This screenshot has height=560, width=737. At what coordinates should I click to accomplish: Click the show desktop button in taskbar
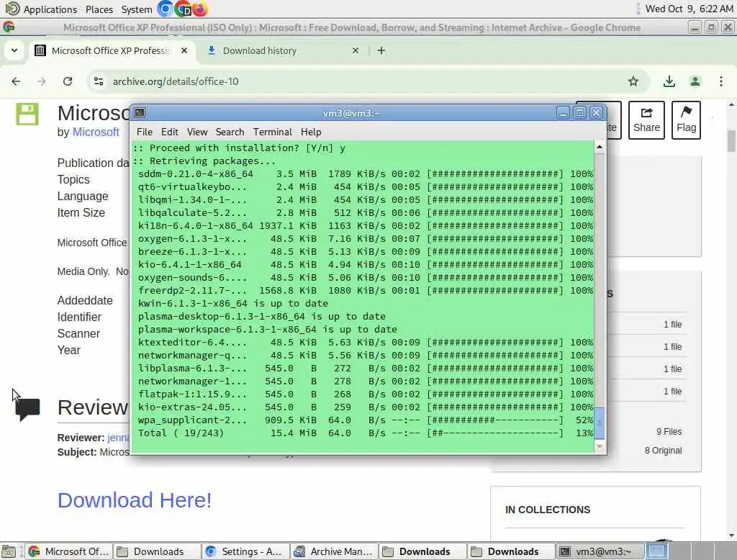(x=9, y=551)
